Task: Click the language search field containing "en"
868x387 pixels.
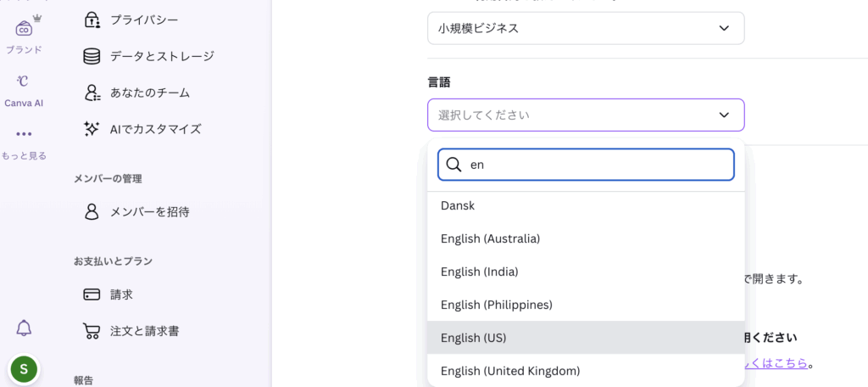Action: pyautogui.click(x=598, y=165)
